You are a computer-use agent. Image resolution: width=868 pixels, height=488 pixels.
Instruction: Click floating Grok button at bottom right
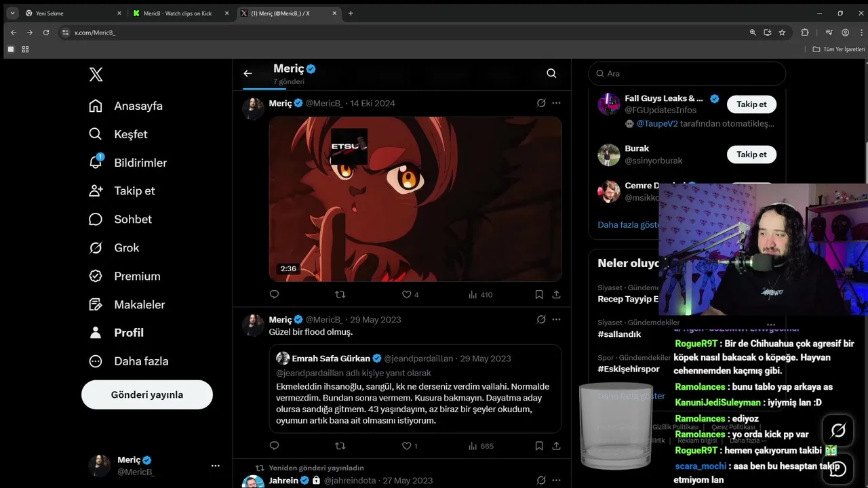click(838, 430)
